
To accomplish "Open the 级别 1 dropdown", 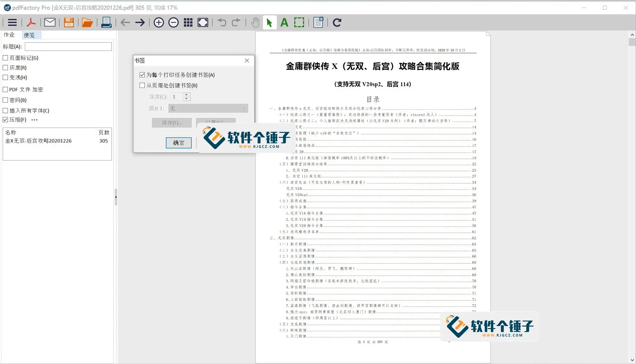I will [x=208, y=108].
